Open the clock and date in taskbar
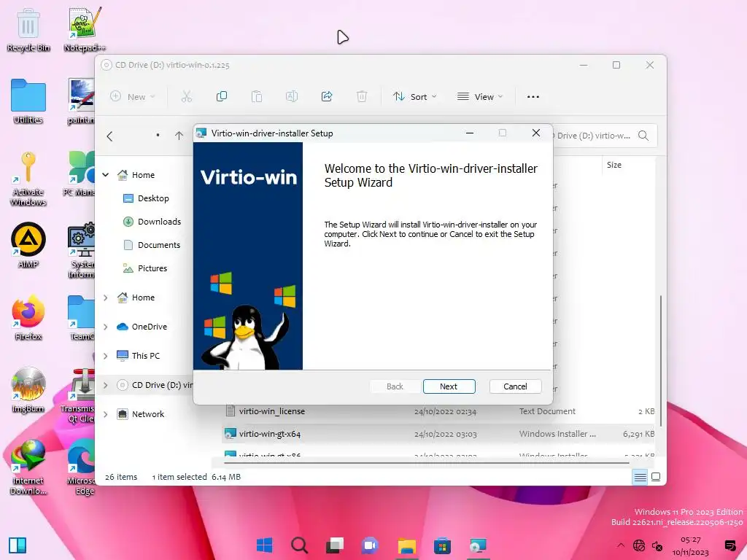 [x=690, y=545]
